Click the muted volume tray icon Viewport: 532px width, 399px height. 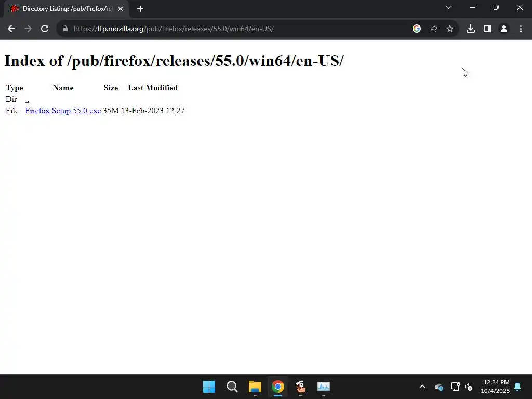tap(469, 387)
